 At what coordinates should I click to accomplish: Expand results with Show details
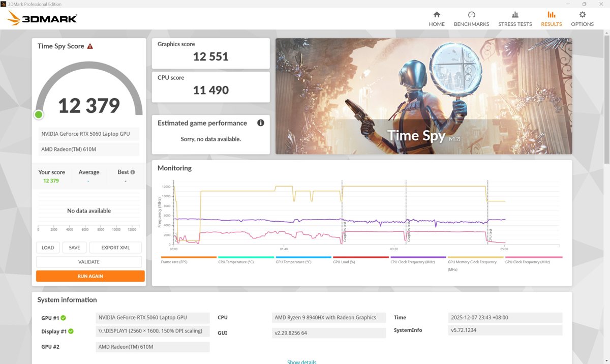pos(301,361)
